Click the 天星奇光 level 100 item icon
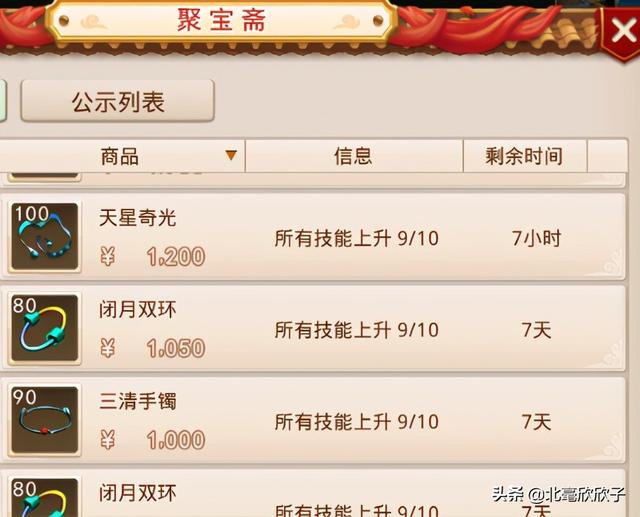This screenshot has height=517, width=640. [44, 236]
